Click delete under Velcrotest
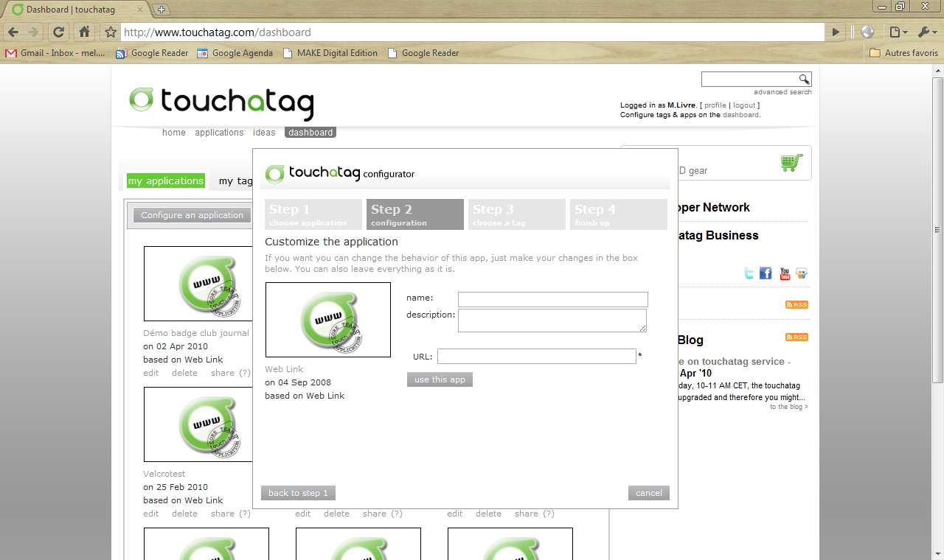944x560 pixels. tap(184, 514)
